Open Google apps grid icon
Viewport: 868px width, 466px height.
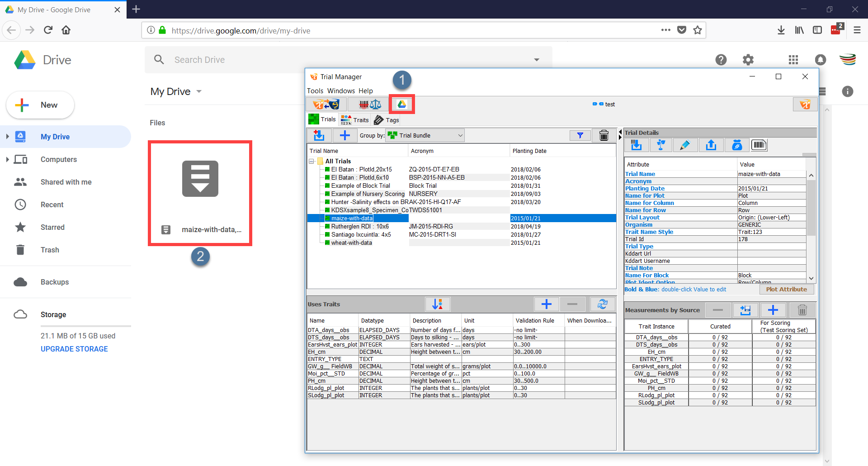pyautogui.click(x=793, y=60)
